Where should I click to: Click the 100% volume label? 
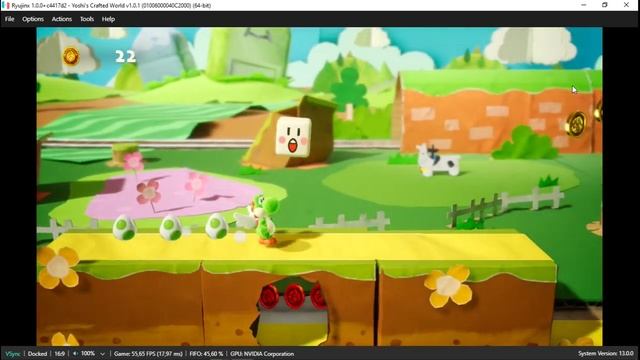pyautogui.click(x=88, y=353)
